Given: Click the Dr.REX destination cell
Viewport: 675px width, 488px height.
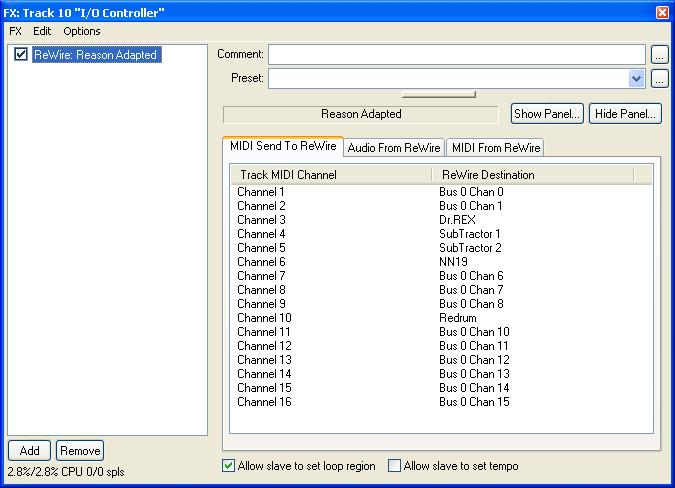Looking at the screenshot, I should pyautogui.click(x=457, y=220).
